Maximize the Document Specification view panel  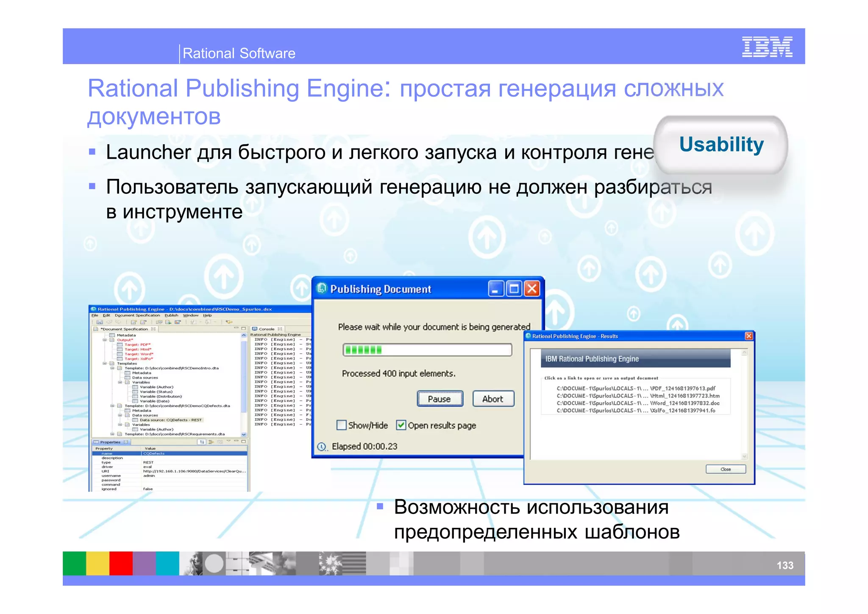point(244,328)
